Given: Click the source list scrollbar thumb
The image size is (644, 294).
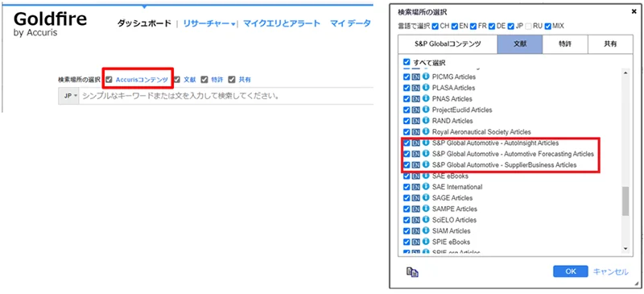Looking at the screenshot, I should click(625, 201).
